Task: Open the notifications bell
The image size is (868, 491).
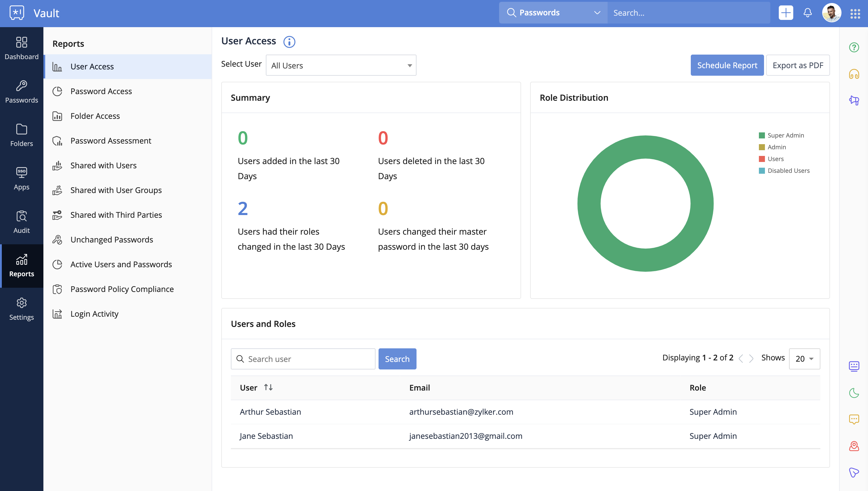Action: (807, 13)
